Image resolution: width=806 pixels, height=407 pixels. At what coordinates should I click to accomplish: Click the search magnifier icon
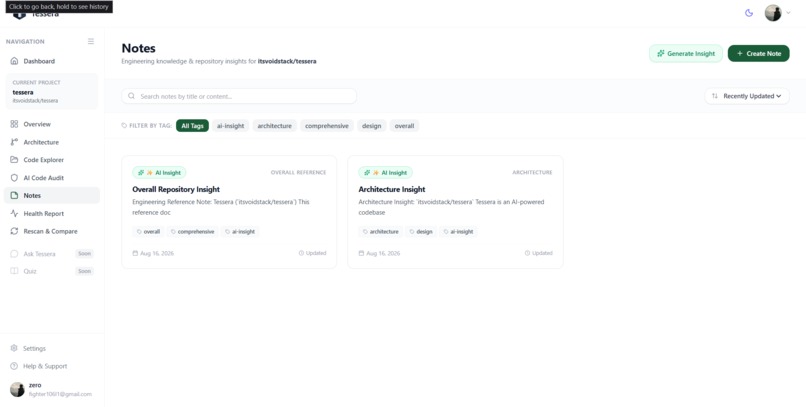(132, 96)
